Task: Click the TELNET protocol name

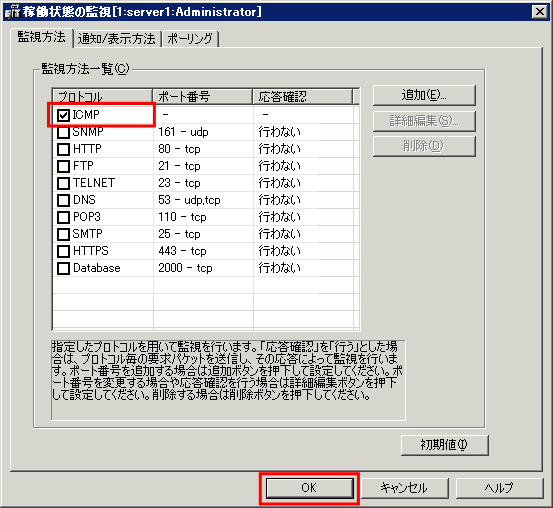Action: [94, 183]
